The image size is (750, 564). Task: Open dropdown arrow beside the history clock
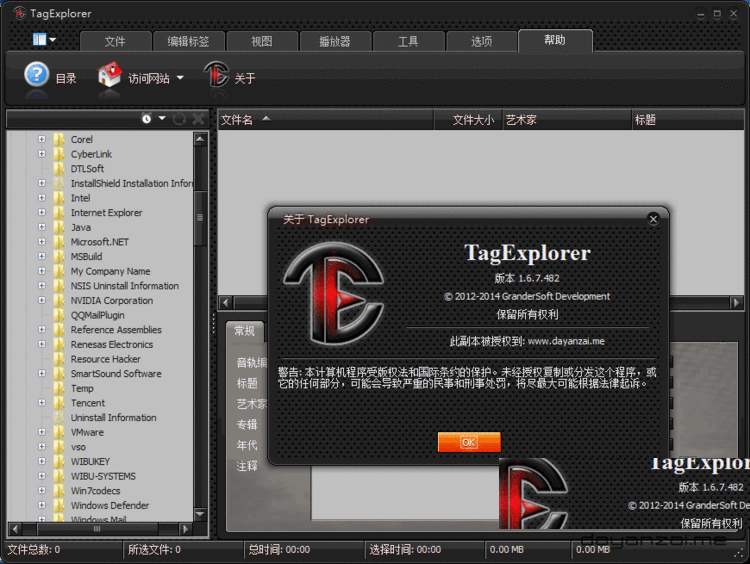162,118
